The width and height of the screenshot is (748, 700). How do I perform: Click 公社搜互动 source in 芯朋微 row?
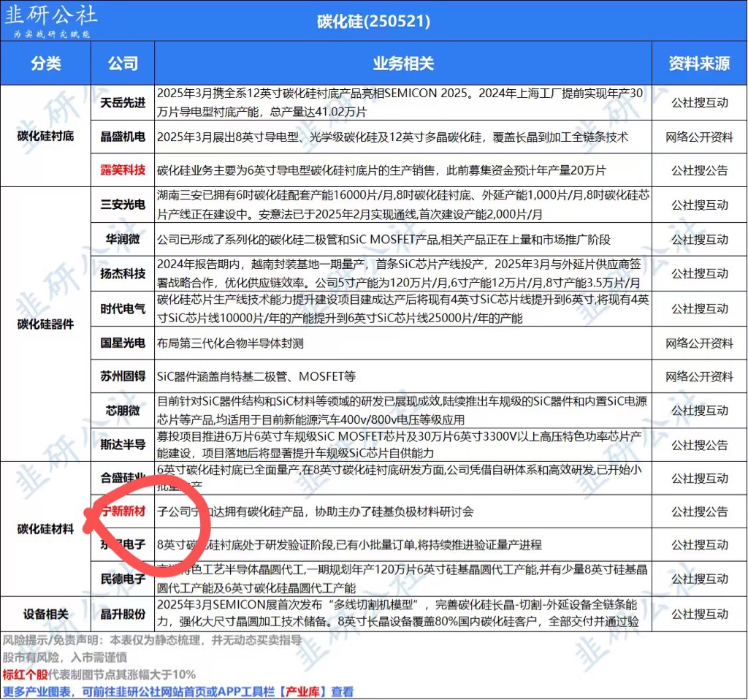pos(699,411)
